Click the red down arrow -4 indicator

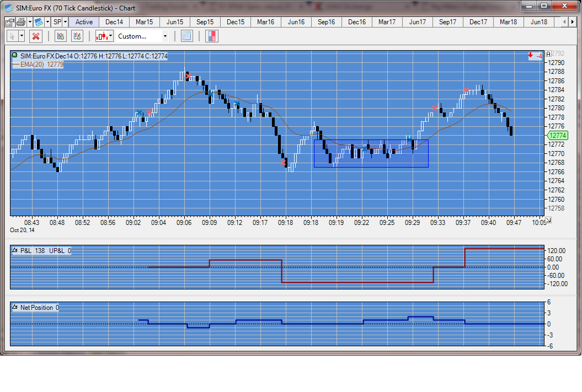[x=535, y=56]
